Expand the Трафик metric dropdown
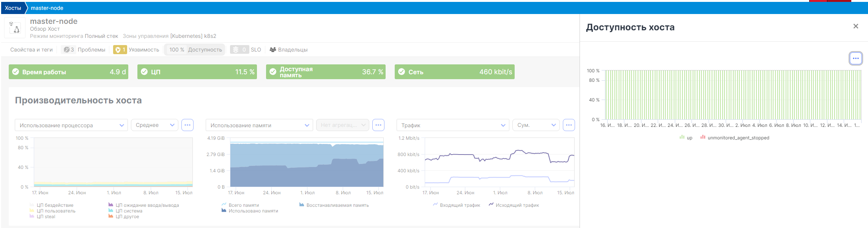The width and height of the screenshot is (868, 228). 452,125
